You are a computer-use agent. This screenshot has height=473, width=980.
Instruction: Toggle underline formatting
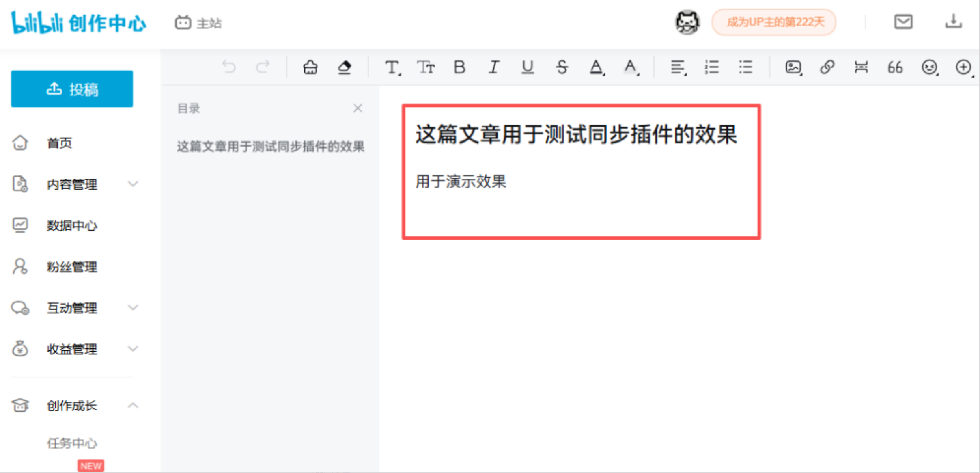528,67
